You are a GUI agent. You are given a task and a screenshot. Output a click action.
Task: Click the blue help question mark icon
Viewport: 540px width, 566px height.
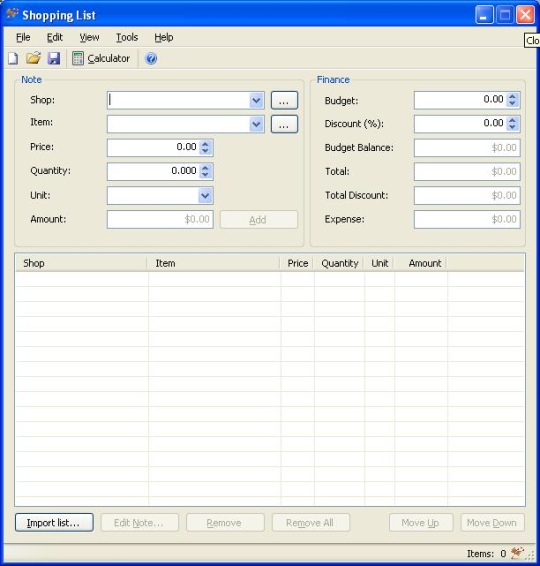coord(151,58)
